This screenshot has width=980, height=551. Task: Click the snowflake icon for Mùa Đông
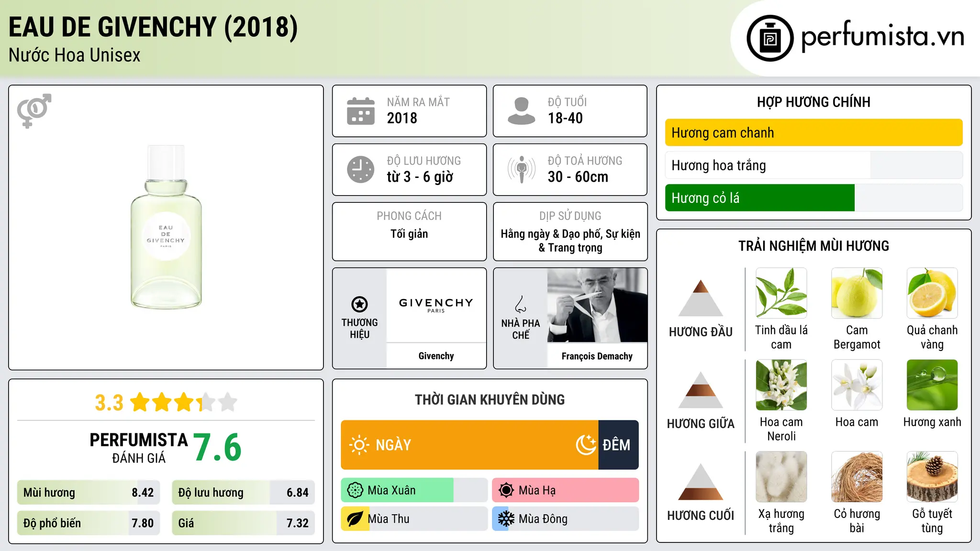tap(506, 519)
